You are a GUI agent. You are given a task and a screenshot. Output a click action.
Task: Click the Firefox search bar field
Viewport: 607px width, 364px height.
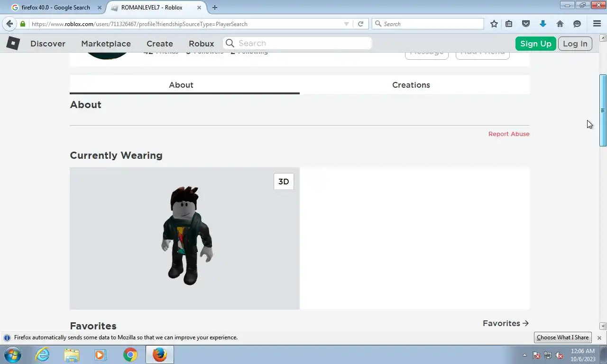[428, 24]
